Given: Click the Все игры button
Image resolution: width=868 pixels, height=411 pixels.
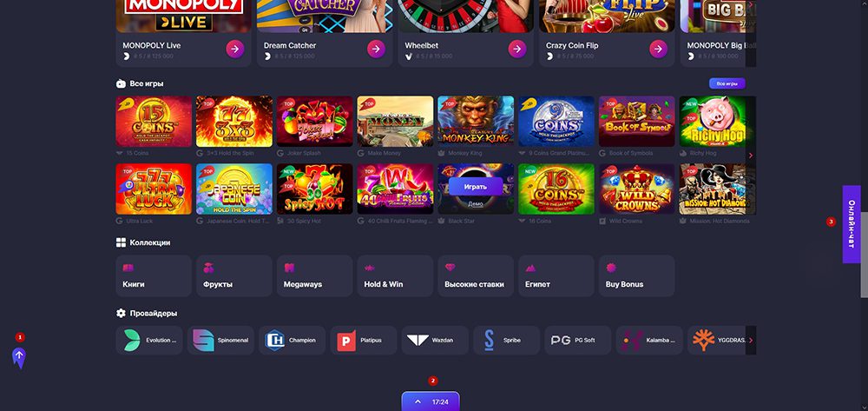Looking at the screenshot, I should 727,83.
